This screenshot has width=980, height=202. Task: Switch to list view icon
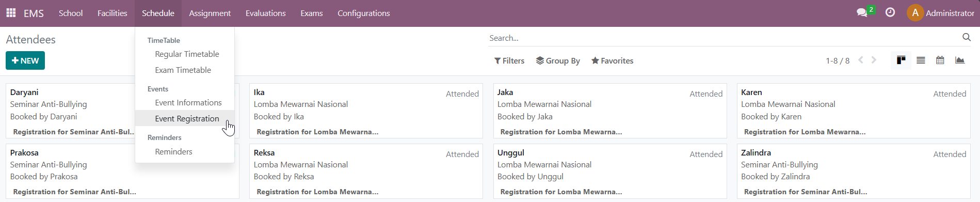click(921, 60)
